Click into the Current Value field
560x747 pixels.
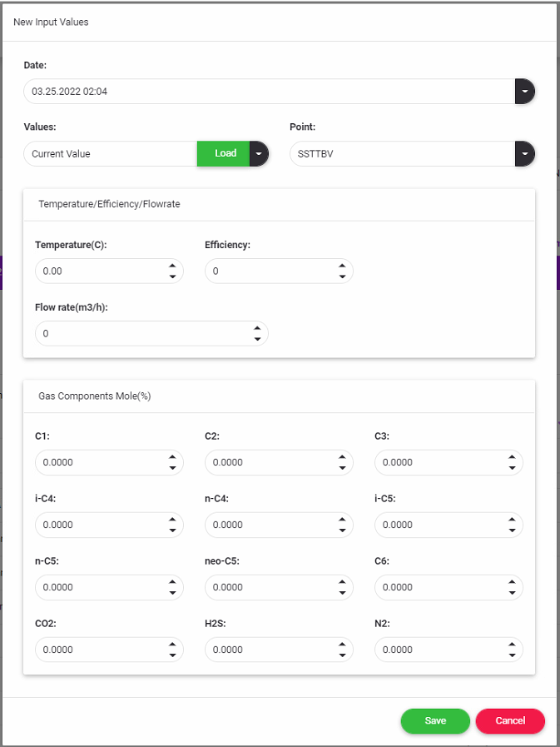click(108, 154)
